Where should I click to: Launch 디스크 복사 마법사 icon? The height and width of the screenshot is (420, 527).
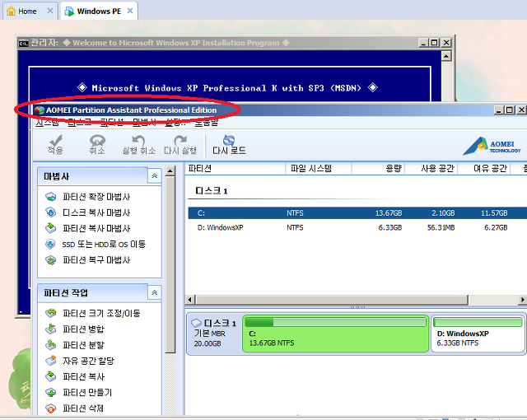click(x=51, y=212)
